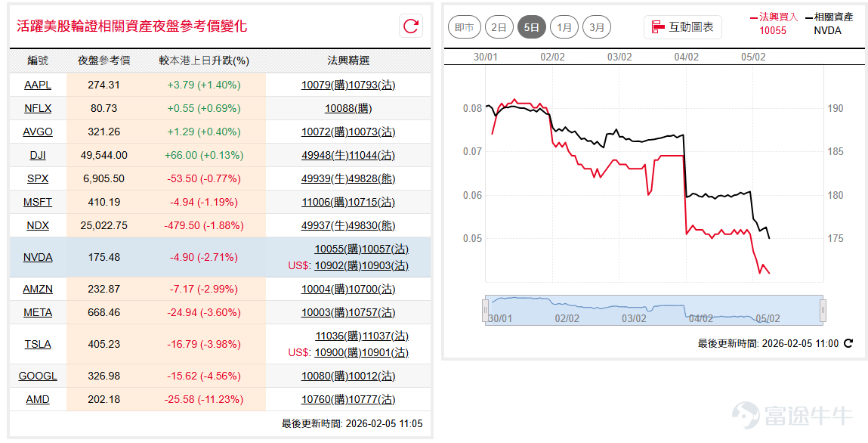Open warrant 10080(購) for GOOGL
This screenshot has height=443, width=868.
(x=324, y=376)
